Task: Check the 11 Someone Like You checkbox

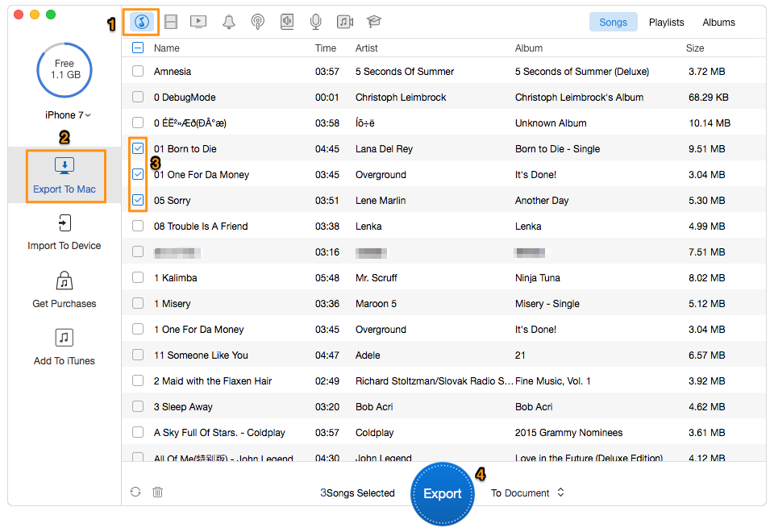Action: [x=138, y=355]
